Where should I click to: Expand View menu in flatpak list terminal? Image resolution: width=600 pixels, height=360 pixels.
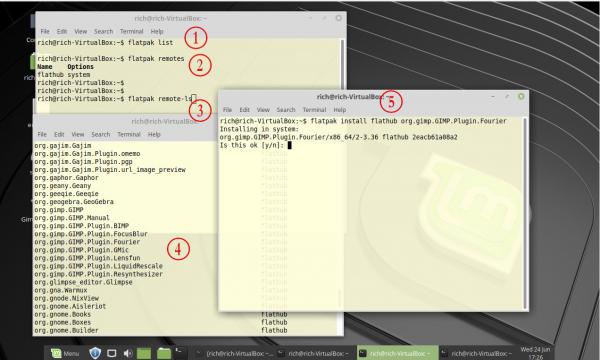pyautogui.click(x=80, y=31)
